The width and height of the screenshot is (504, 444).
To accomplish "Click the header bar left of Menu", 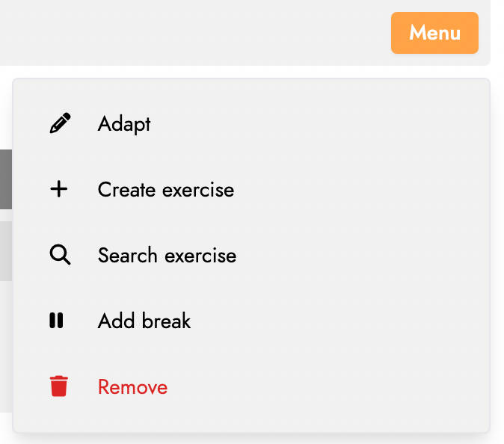I will click(x=193, y=32).
